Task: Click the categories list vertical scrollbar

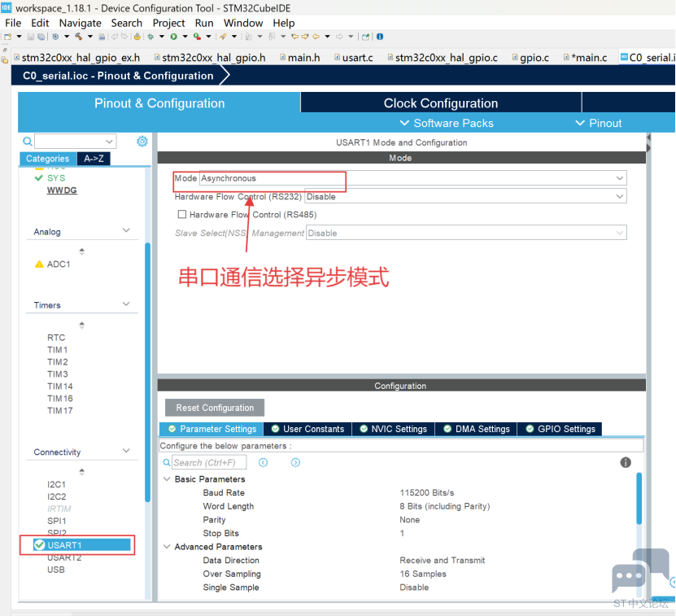Action: tap(147, 372)
